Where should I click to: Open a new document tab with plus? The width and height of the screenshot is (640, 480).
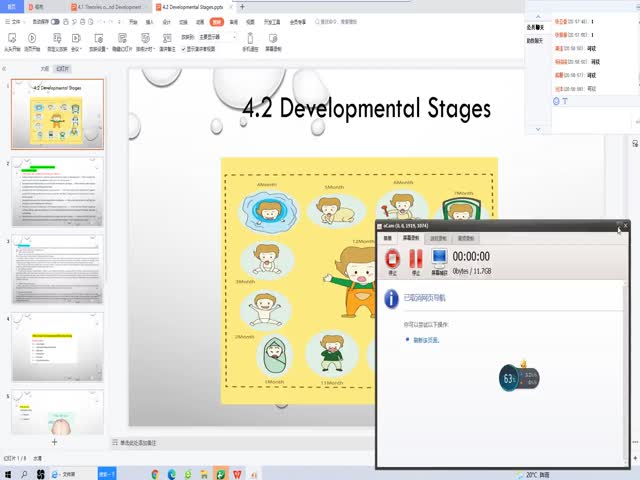242,7
